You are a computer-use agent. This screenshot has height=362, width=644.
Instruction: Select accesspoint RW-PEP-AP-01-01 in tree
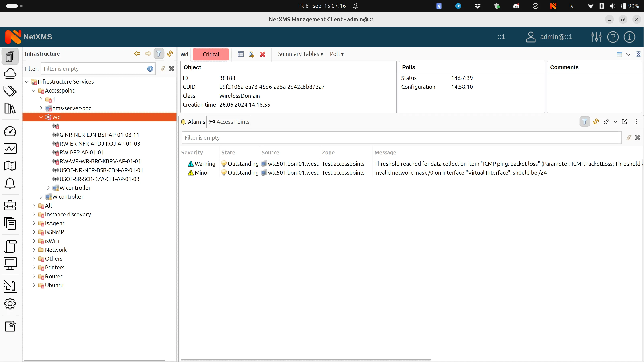(x=82, y=152)
